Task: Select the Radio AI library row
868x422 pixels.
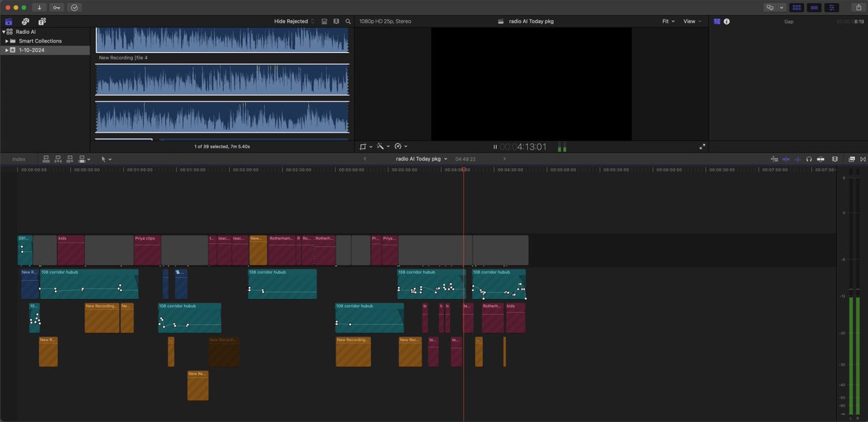Action: (x=45, y=32)
